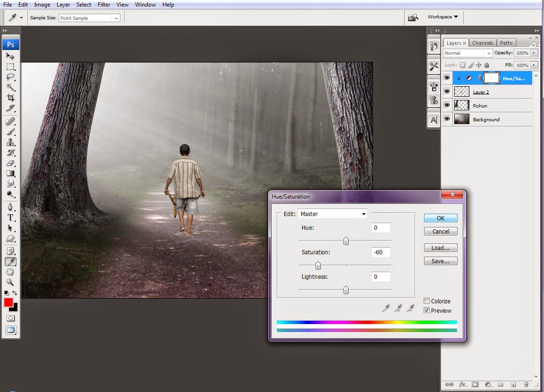Delete layer trash icon
Screen dimensions: 544x392
pyautogui.click(x=526, y=384)
